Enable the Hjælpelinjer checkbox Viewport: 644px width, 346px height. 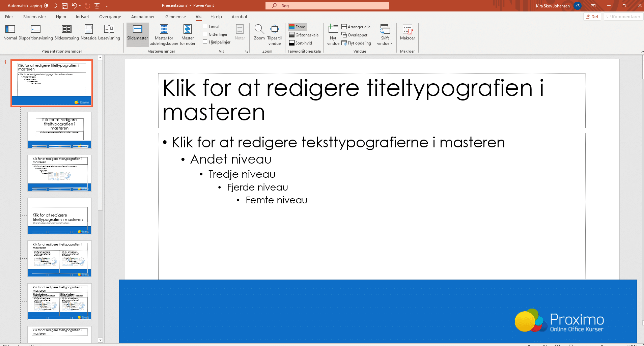tap(205, 42)
